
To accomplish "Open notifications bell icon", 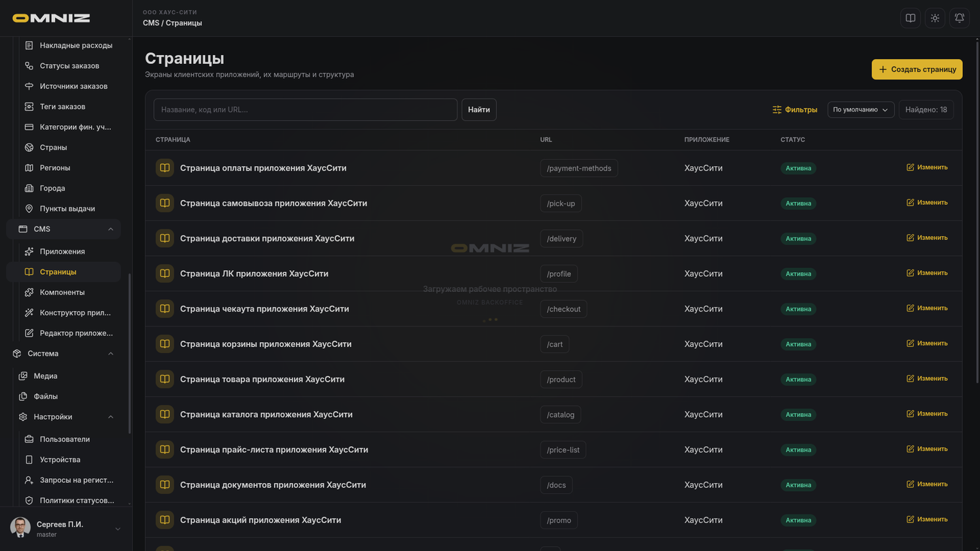I will [960, 18].
